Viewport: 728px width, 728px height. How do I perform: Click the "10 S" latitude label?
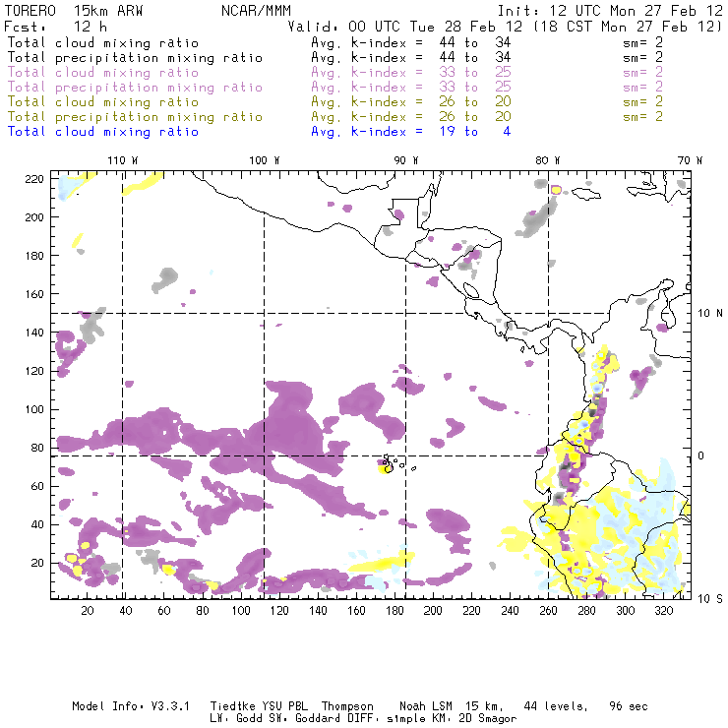pos(710,598)
